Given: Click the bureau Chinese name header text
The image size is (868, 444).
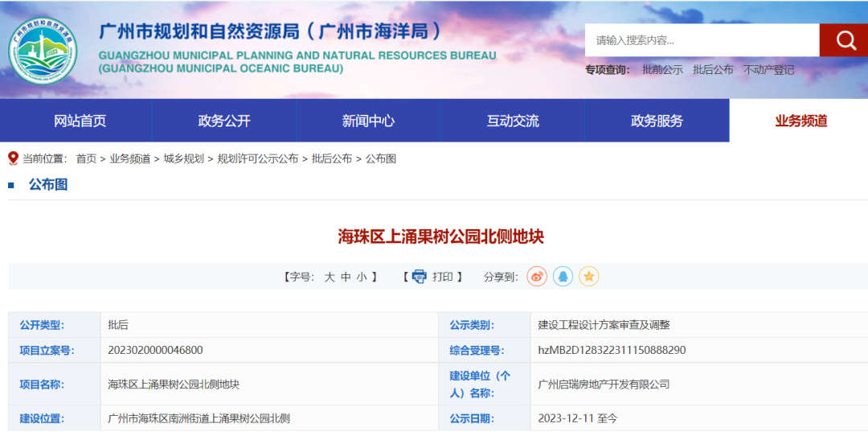Looking at the screenshot, I should (269, 31).
